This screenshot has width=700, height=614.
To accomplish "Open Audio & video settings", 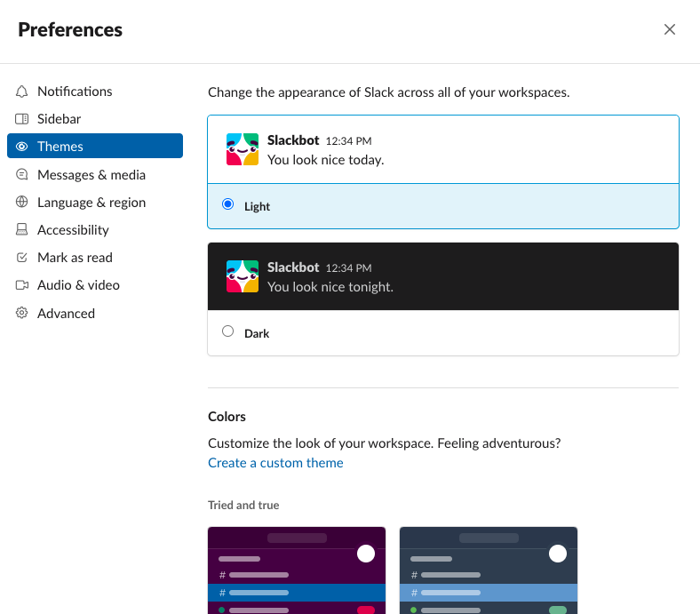I will 95,285.
